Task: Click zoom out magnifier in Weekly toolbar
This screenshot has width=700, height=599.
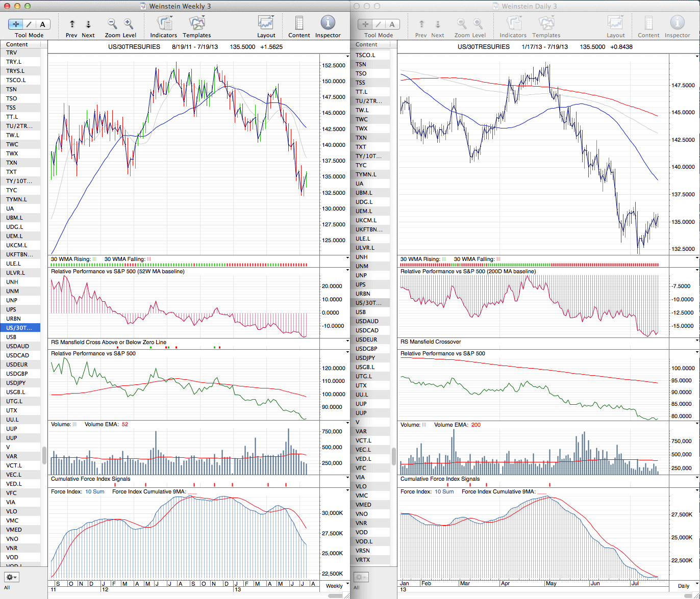Action: point(112,24)
